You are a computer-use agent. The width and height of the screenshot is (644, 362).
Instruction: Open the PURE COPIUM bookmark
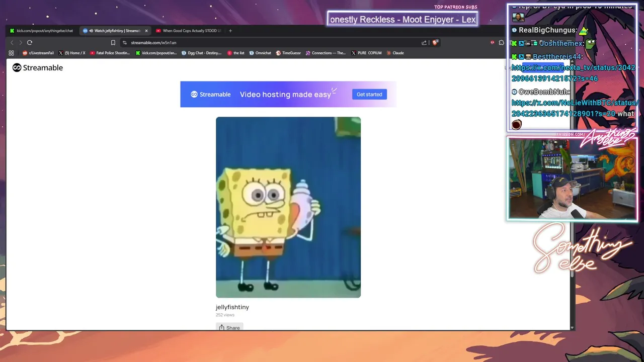[x=366, y=53]
